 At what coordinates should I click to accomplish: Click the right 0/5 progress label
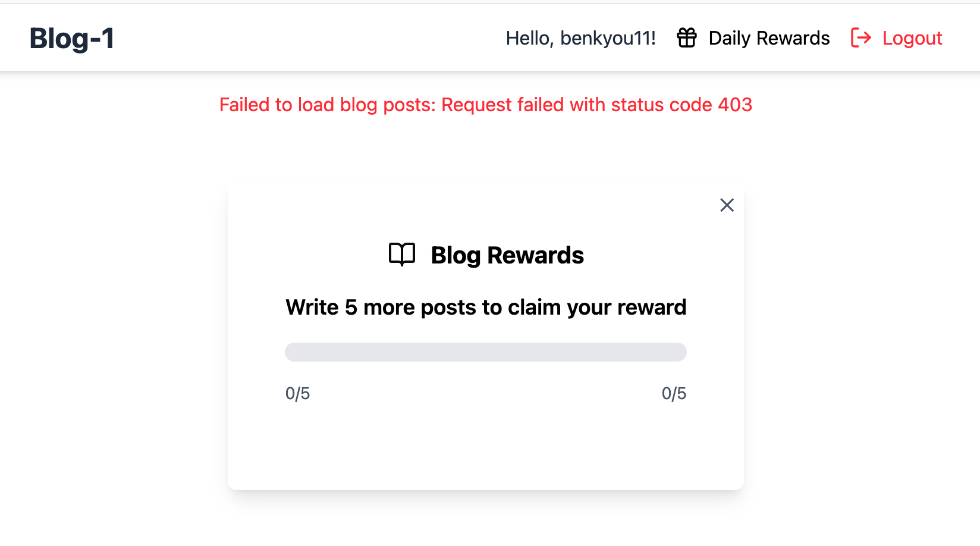point(674,393)
